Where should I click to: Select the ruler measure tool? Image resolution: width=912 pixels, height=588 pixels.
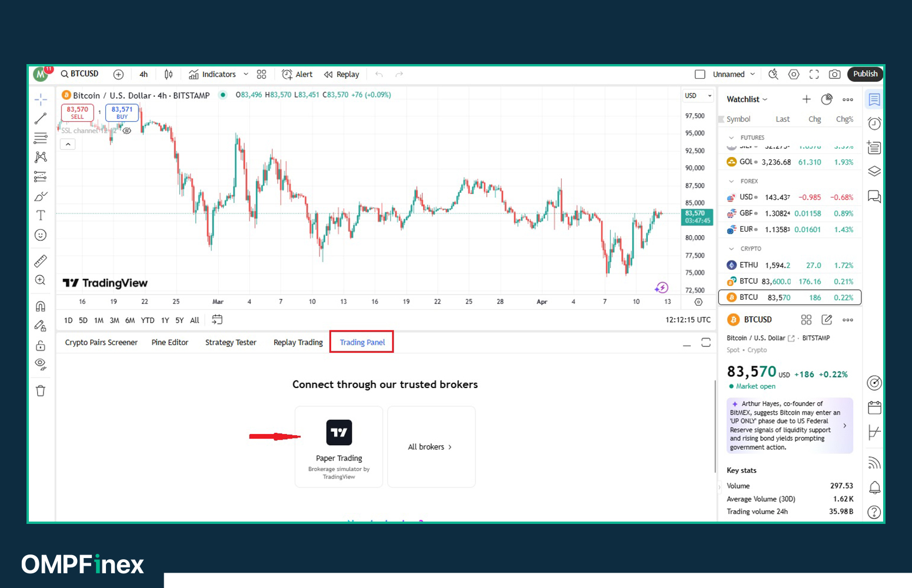coord(41,260)
